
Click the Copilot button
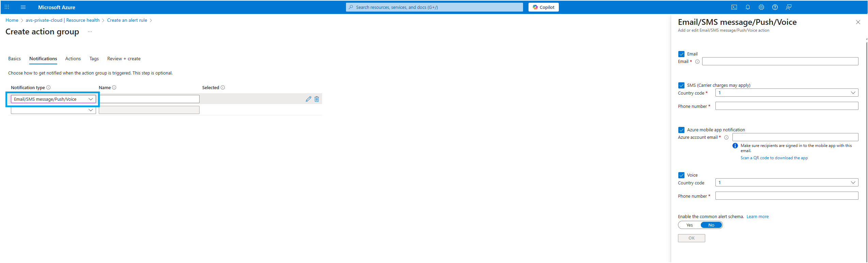(x=543, y=7)
